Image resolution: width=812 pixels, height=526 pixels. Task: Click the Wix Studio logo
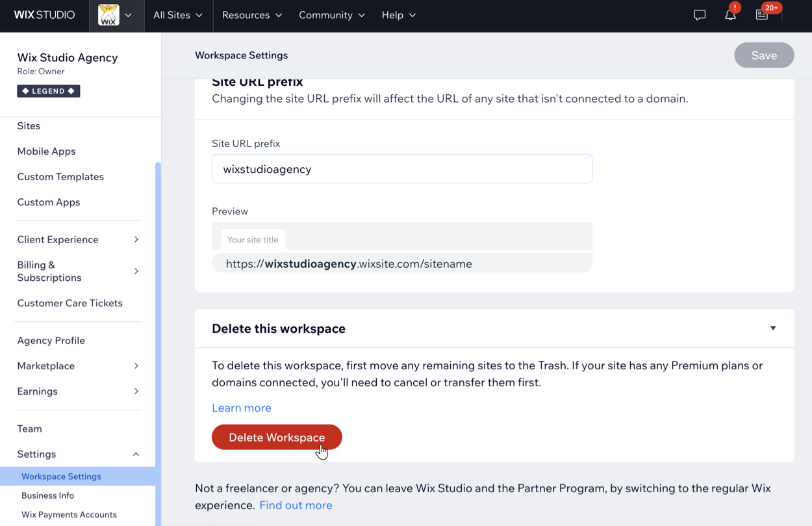(44, 15)
